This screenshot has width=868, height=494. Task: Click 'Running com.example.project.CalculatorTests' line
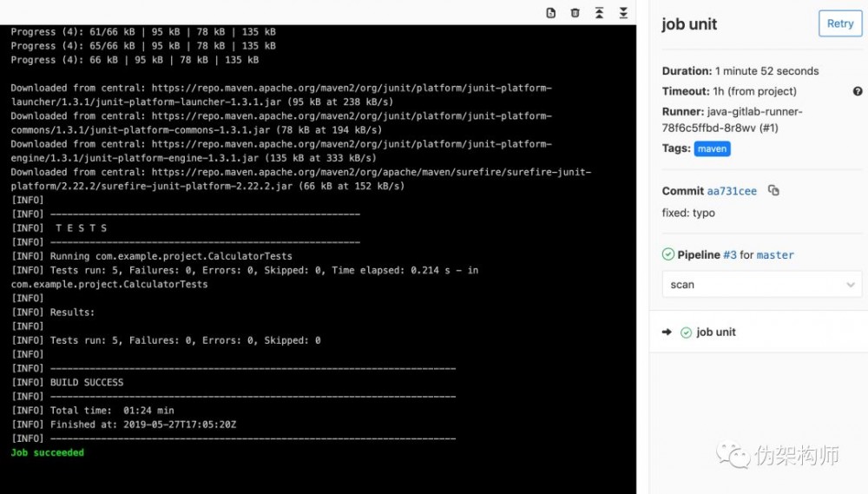point(152,256)
